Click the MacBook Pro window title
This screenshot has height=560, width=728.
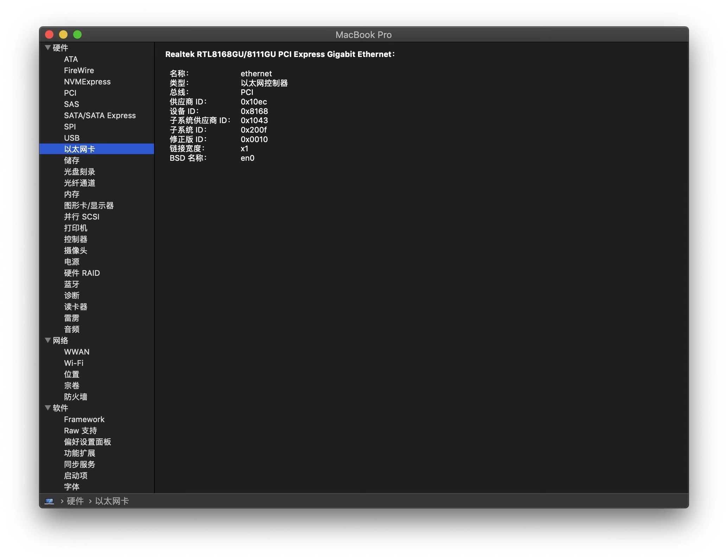point(364,35)
